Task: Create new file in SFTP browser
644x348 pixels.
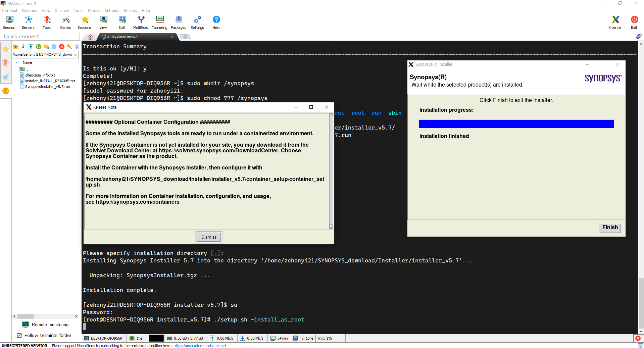Action: point(54,47)
